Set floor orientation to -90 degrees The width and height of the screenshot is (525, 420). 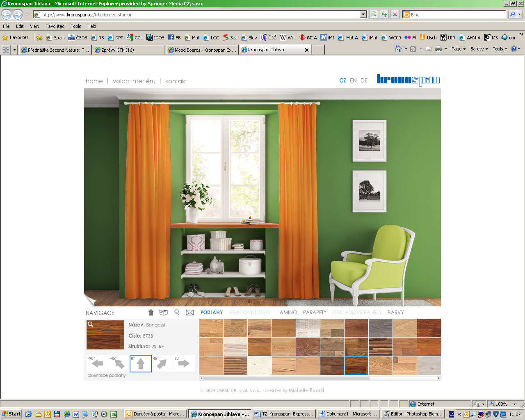[x=97, y=363]
